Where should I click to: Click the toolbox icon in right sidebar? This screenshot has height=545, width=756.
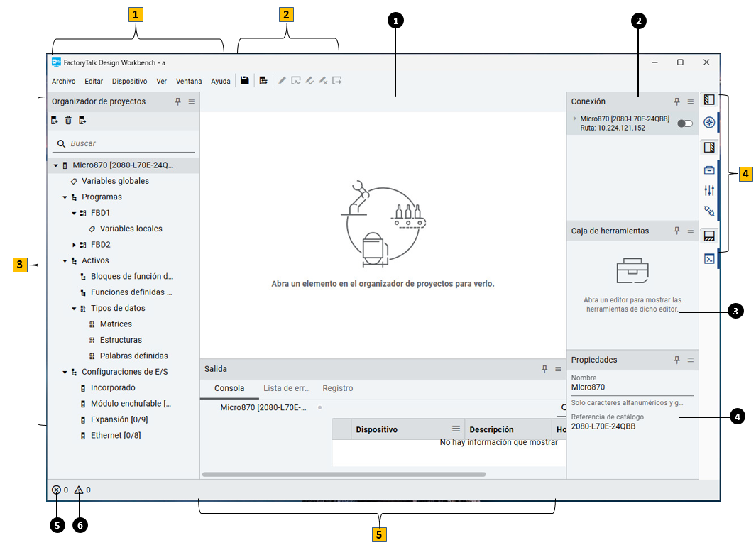click(708, 170)
